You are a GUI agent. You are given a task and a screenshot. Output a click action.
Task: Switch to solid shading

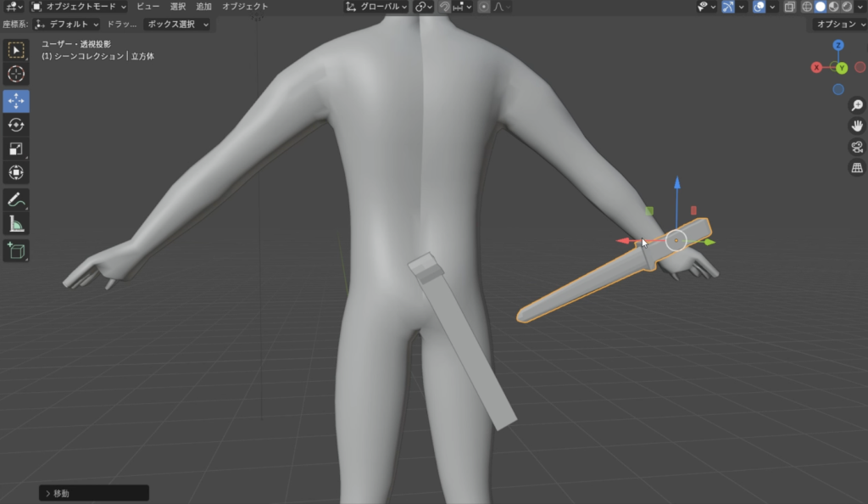821,7
